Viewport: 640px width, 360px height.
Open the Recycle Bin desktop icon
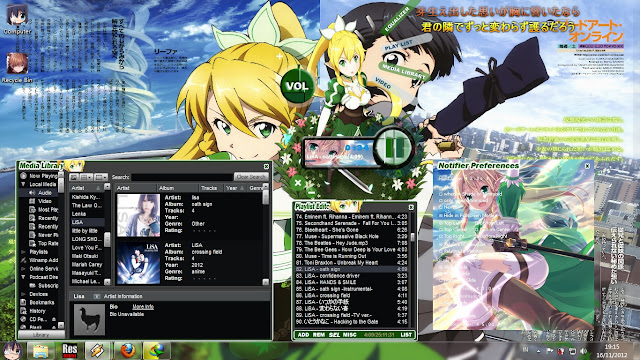click(x=17, y=68)
